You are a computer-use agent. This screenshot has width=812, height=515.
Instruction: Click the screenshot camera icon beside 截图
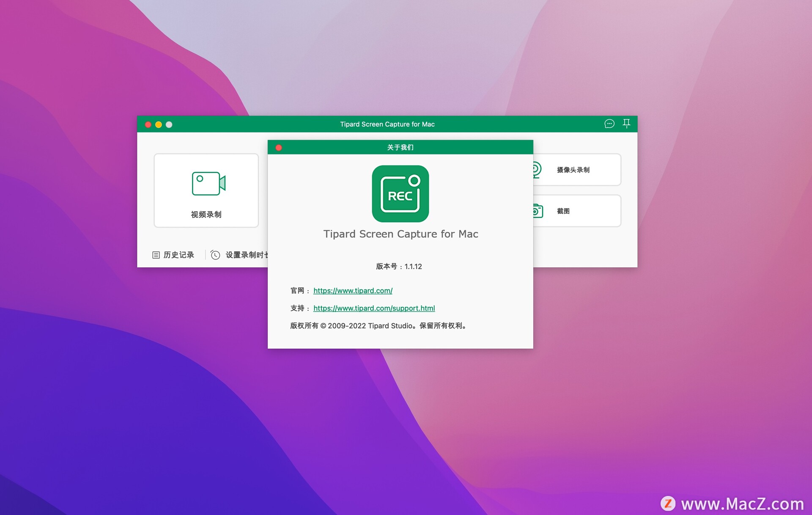pyautogui.click(x=538, y=211)
